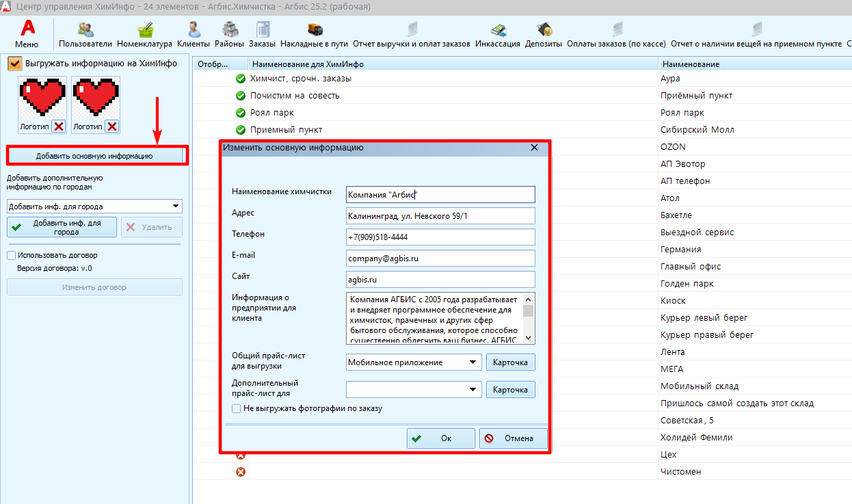Click Добавить основную информацию button
Viewport: 852px width, 504px height.
tap(95, 156)
